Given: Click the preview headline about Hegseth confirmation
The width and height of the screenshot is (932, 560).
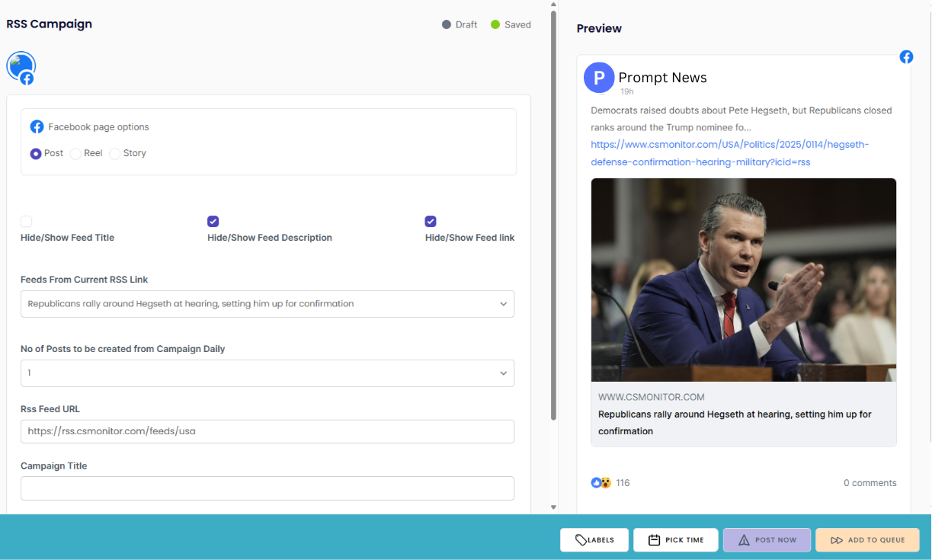Looking at the screenshot, I should point(735,423).
